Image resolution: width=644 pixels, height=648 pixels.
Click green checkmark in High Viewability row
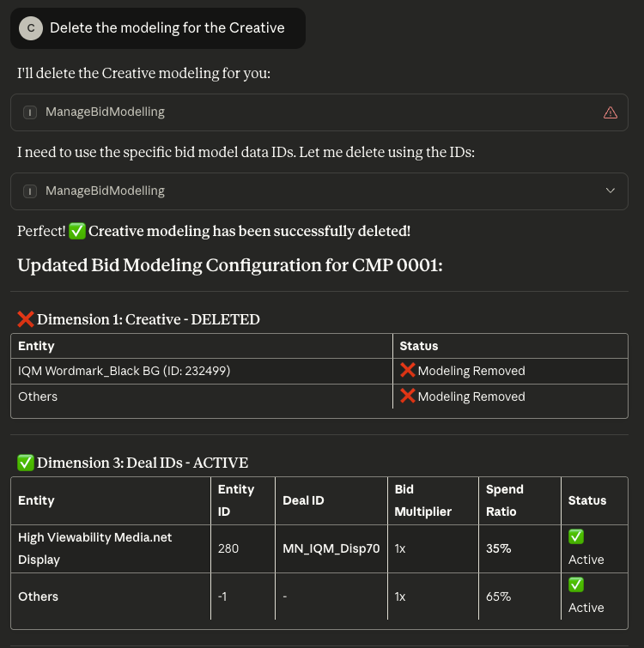[576, 536]
